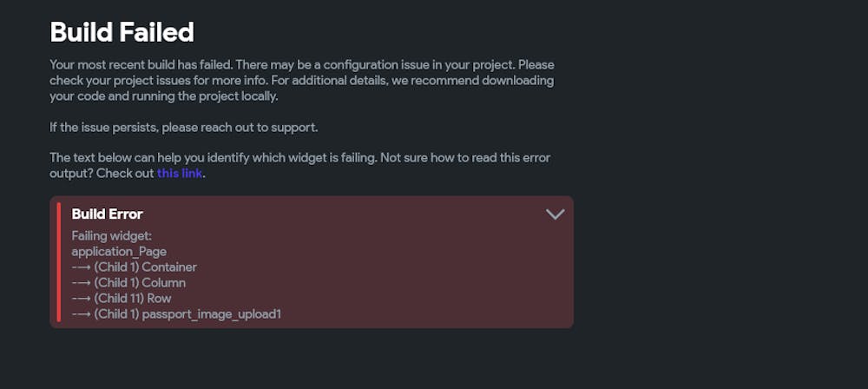868x389 pixels.
Task: Collapse the Build Error panel chevron
Action: (555, 214)
